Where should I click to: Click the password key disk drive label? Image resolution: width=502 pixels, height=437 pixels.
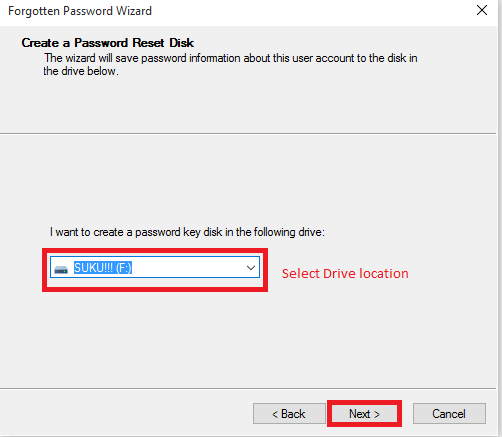coord(187,232)
